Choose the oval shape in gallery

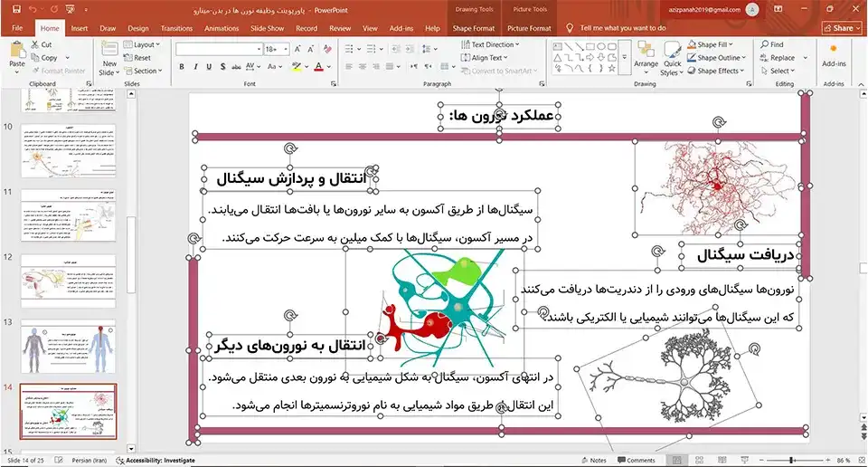(x=600, y=46)
